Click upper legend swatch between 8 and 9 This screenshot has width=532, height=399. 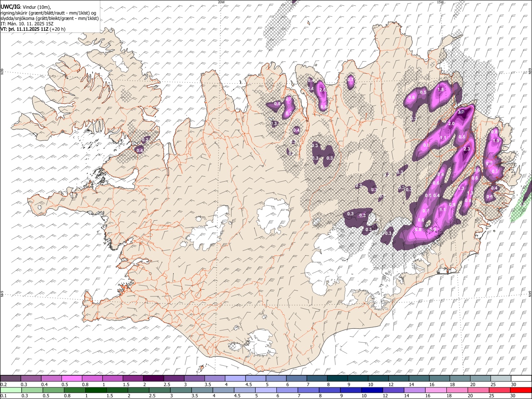(337, 378)
